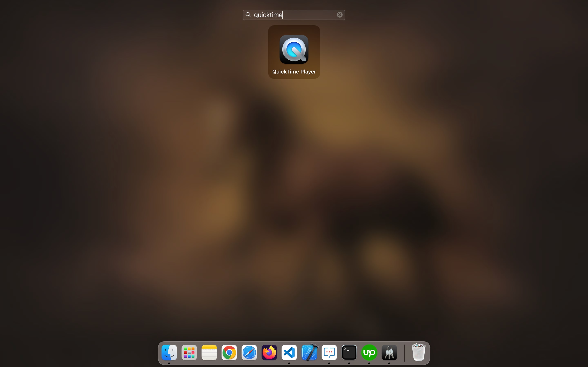588x367 pixels.
Task: Click inside the quicktime search field
Action: [306, 15]
